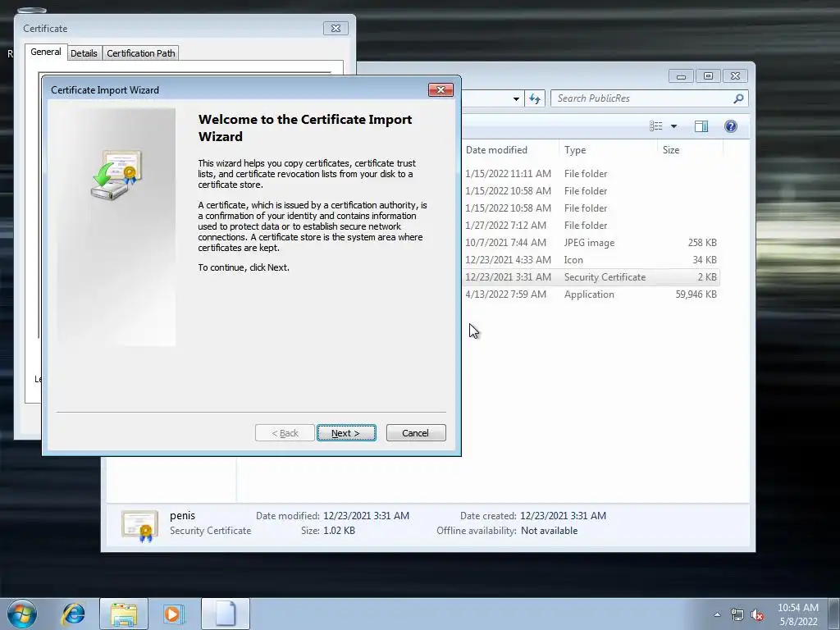Sort by the Date modified column header
This screenshot has width=840, height=630.
(x=496, y=150)
